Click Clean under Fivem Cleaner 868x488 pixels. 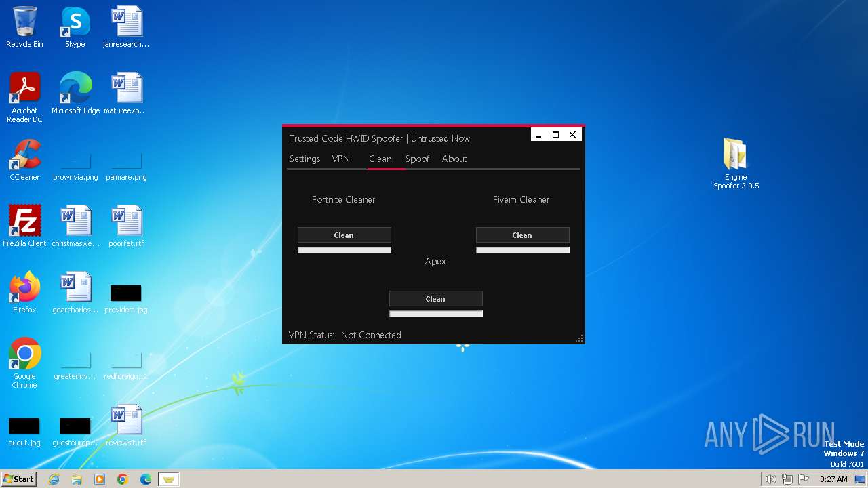coord(523,235)
